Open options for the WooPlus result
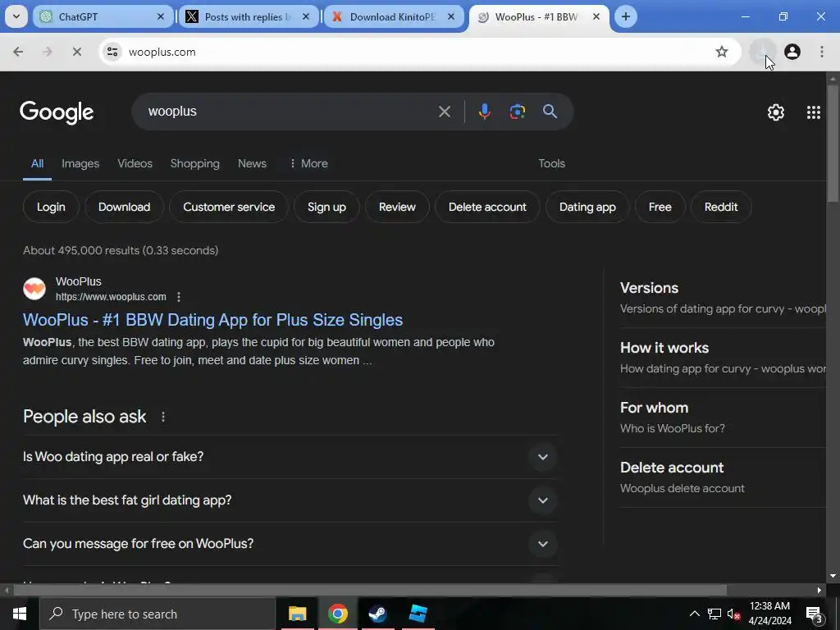Viewport: 840px width, 630px height. (x=179, y=297)
